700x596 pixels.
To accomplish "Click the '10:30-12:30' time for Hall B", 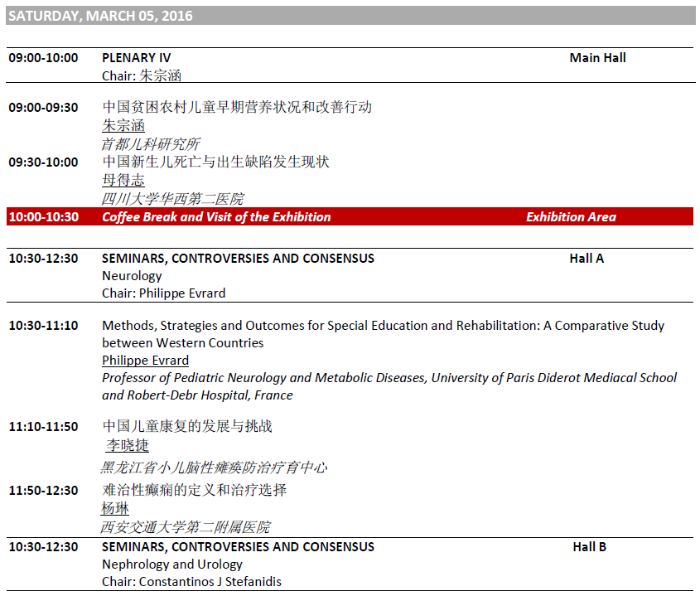I will (43, 547).
